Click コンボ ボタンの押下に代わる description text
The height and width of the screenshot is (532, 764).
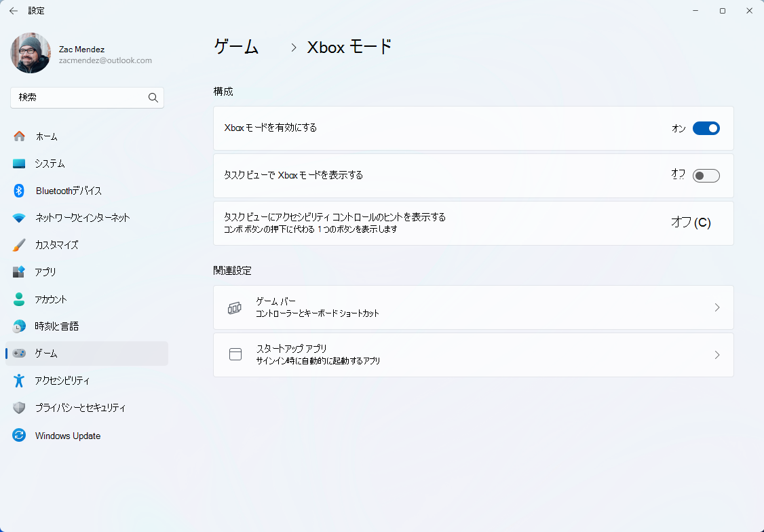click(311, 229)
